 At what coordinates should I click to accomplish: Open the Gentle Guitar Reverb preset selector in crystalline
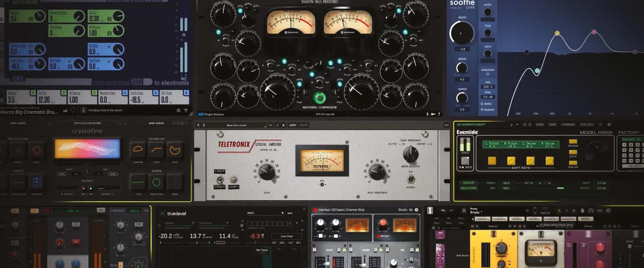tap(87, 123)
